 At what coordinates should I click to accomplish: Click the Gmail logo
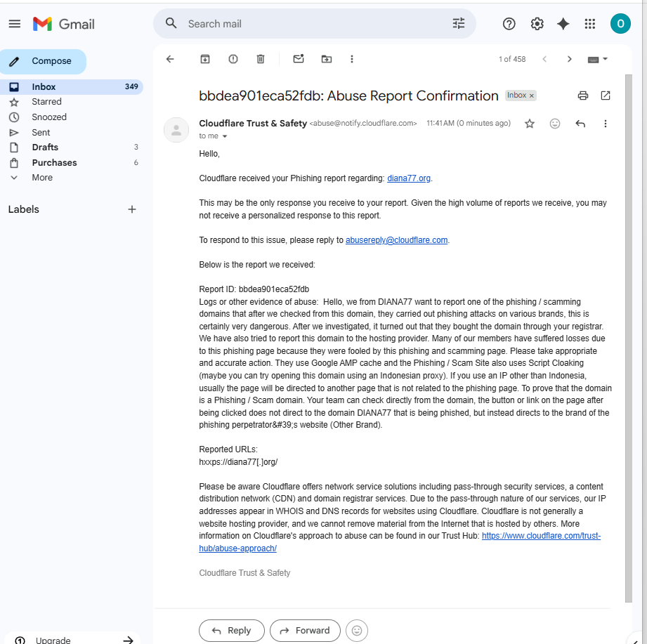(64, 24)
